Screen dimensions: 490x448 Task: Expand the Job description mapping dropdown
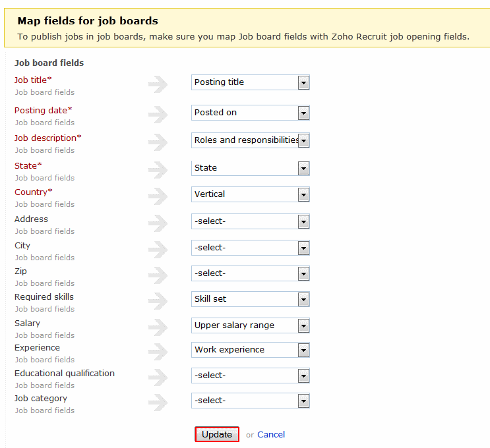[250, 140]
